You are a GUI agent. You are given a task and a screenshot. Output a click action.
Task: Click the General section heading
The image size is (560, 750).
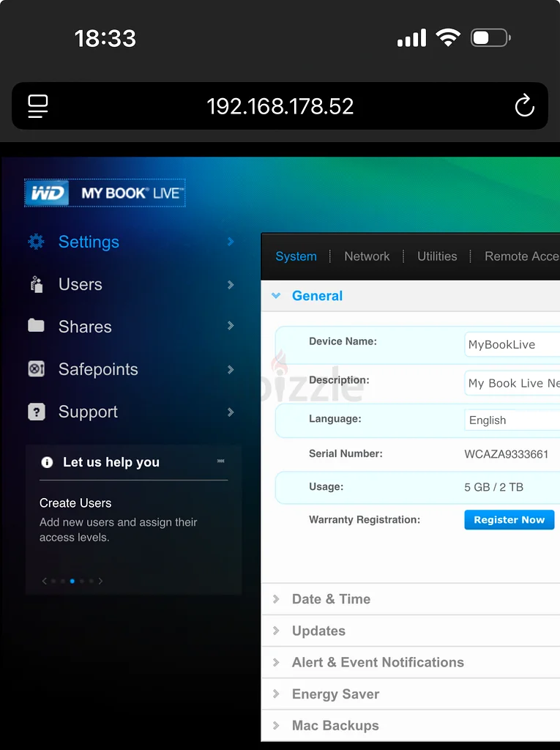tap(318, 296)
